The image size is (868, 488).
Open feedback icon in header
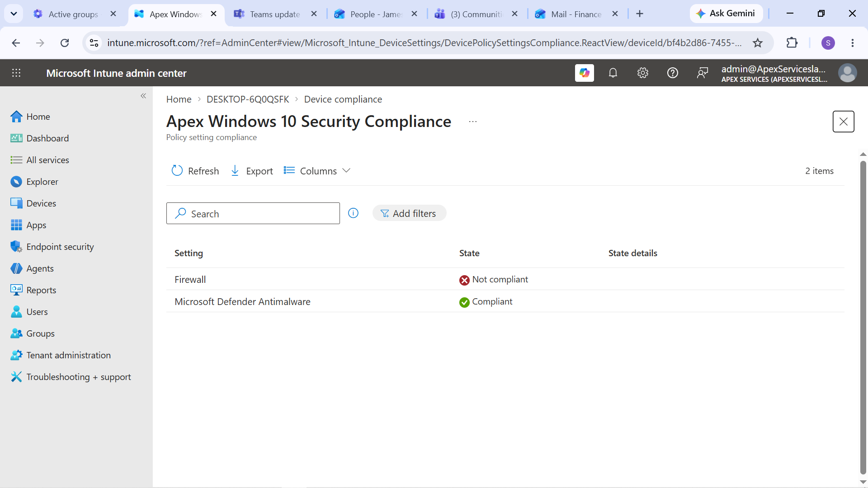point(703,73)
